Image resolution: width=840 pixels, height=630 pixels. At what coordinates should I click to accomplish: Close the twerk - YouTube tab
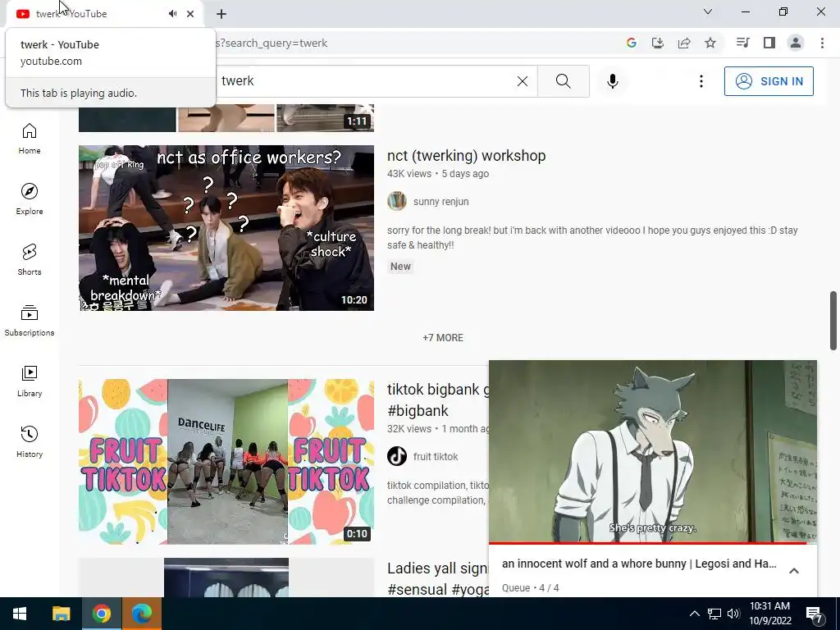(x=190, y=14)
